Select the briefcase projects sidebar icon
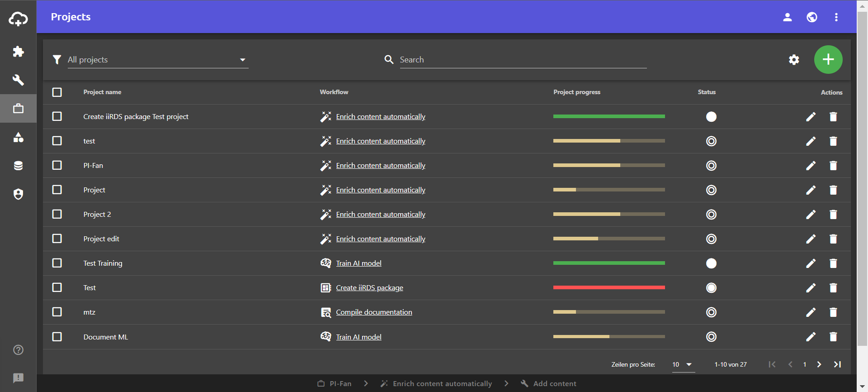This screenshot has height=392, width=868. pyautogui.click(x=18, y=109)
